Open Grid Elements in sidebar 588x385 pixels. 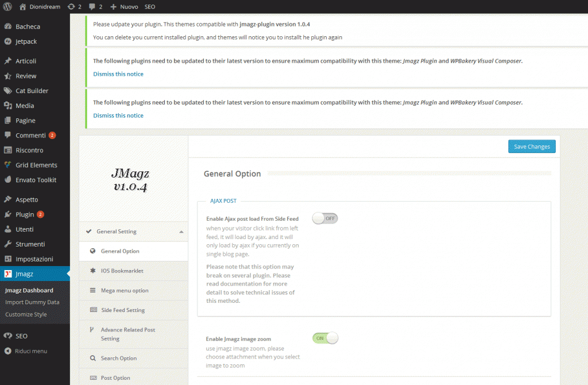coord(35,165)
